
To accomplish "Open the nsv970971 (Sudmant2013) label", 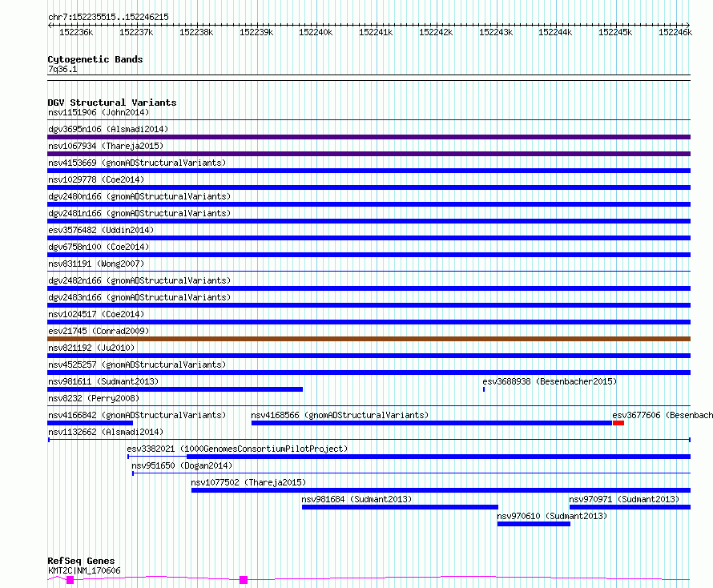I will [624, 499].
